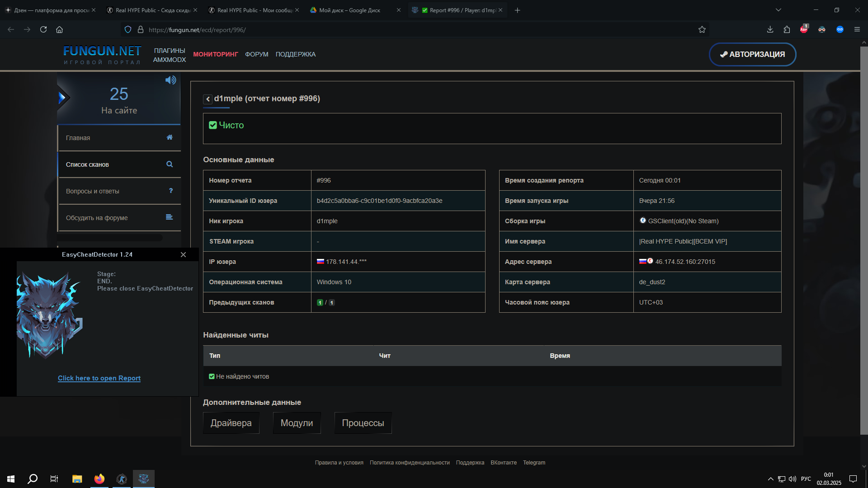Click the page vertical scrollbar
This screenshot has height=488, width=868.
pos(864,239)
